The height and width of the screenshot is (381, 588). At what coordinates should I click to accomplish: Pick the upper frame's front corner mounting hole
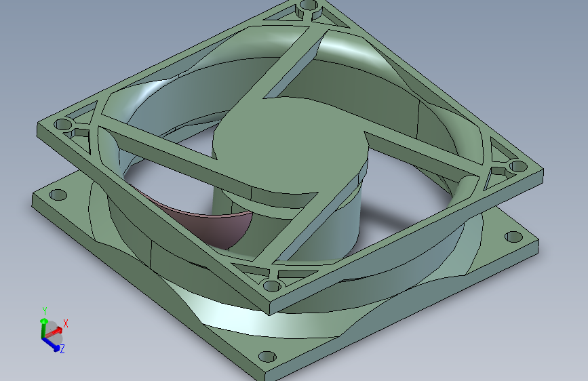coord(272,286)
